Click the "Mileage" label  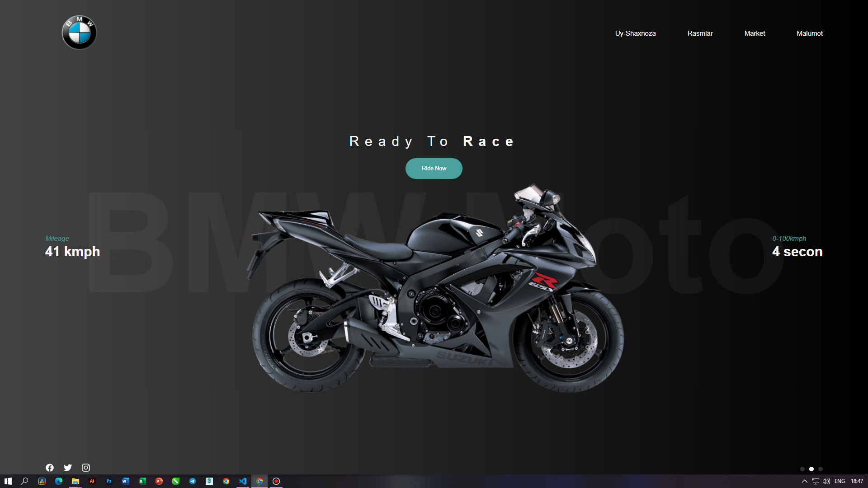57,239
